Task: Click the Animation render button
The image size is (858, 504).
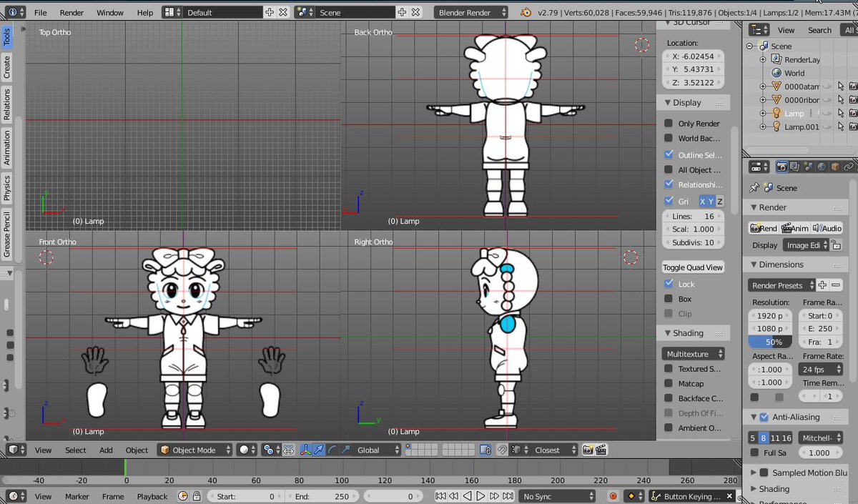Action: tap(795, 228)
